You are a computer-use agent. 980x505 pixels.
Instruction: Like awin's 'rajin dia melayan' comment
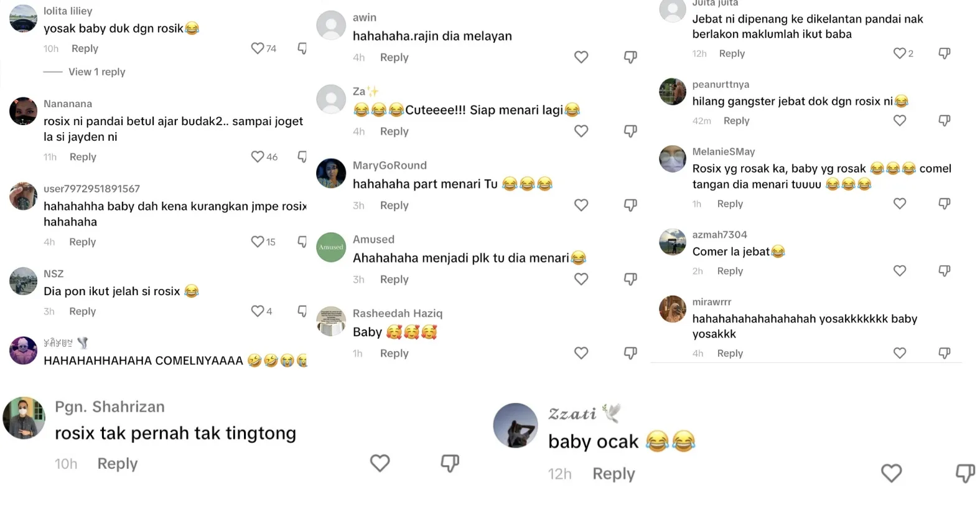pyautogui.click(x=581, y=57)
